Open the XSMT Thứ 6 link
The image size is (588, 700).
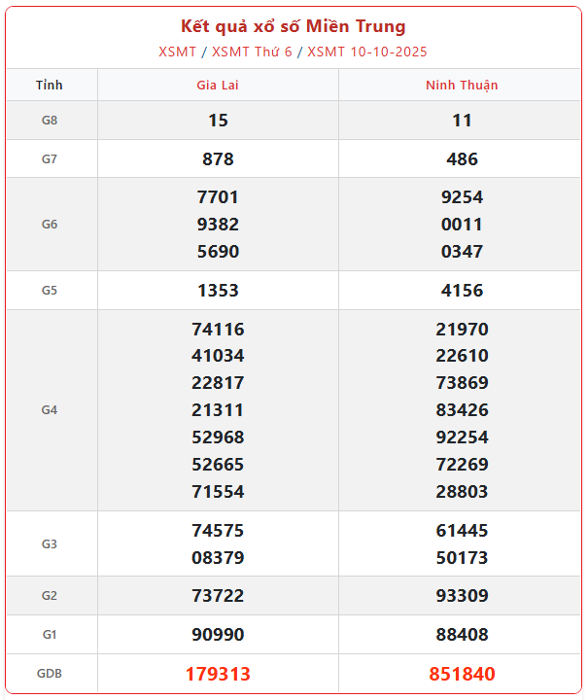252,52
